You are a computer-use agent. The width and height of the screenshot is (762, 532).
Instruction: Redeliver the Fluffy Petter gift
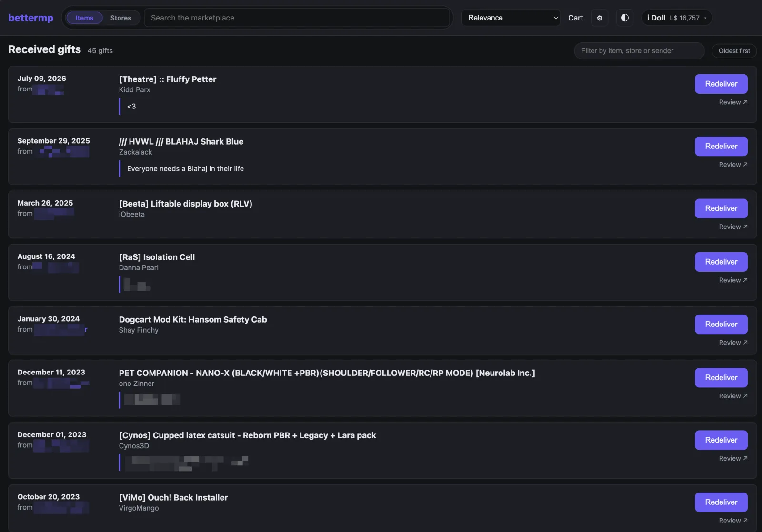point(721,84)
